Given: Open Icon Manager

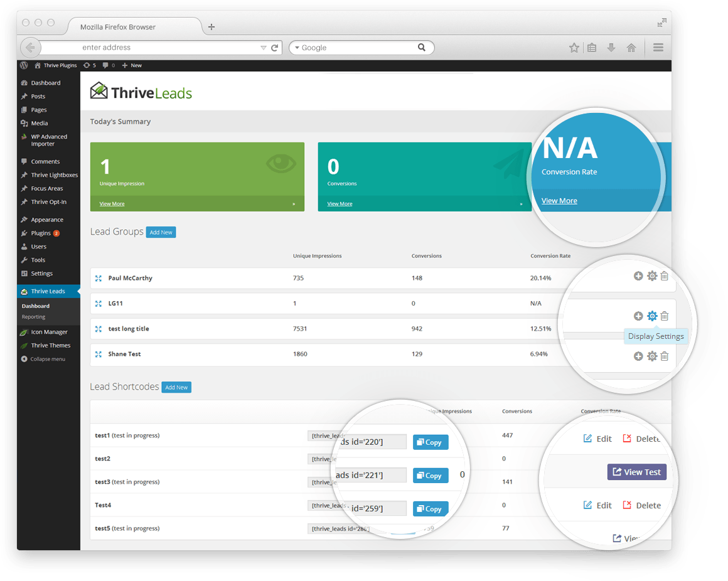Looking at the screenshot, I should coord(49,333).
